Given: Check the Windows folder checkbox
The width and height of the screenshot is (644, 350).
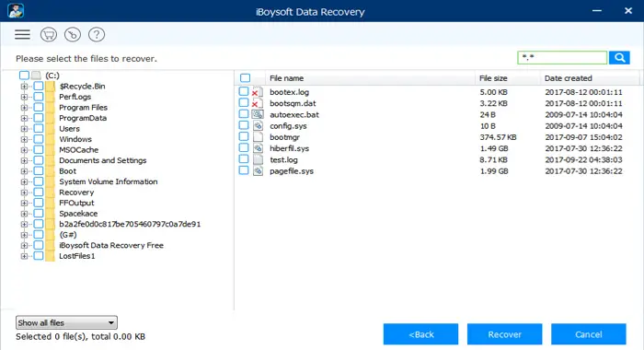Looking at the screenshot, I should (39, 139).
